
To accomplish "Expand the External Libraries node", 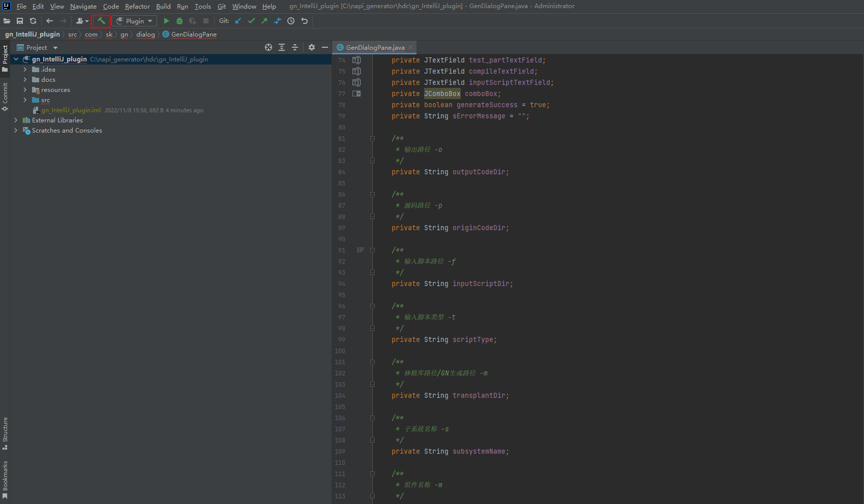I will tap(16, 120).
